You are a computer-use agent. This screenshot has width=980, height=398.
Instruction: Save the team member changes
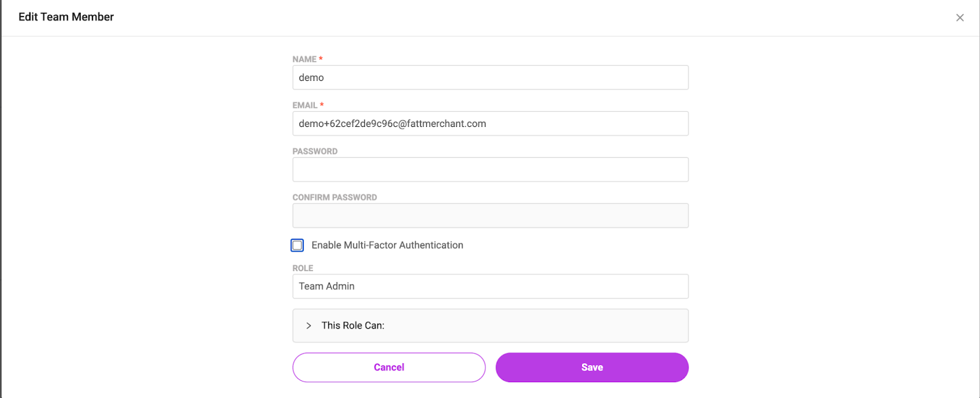[x=592, y=367]
